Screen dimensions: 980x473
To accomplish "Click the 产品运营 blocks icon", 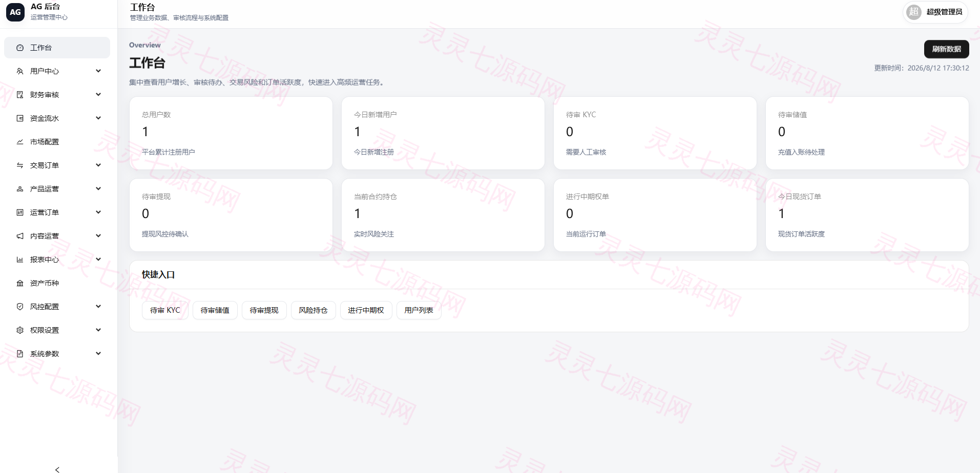I will tap(20, 189).
